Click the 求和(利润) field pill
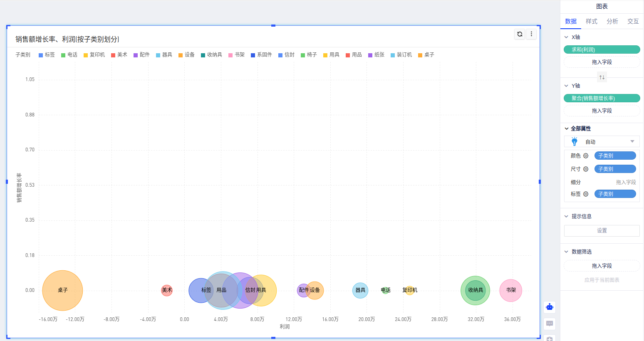This screenshot has width=644, height=341. click(x=602, y=50)
